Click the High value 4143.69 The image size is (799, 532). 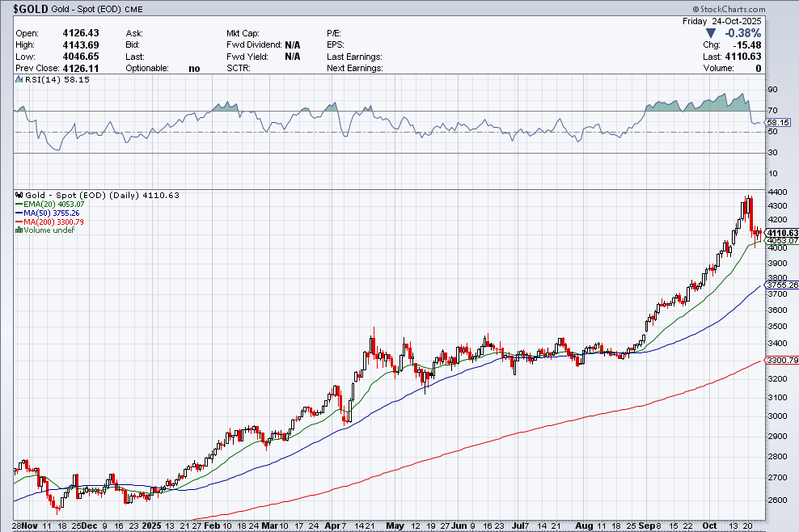coord(81,44)
